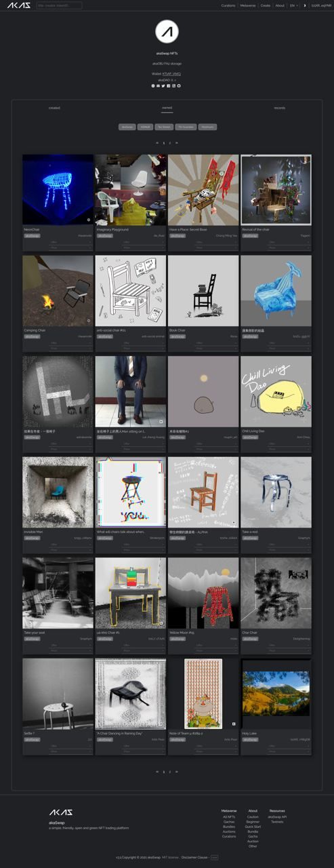The height and width of the screenshot is (868, 334).
Task: Focus the search input field
Action: click(59, 5)
